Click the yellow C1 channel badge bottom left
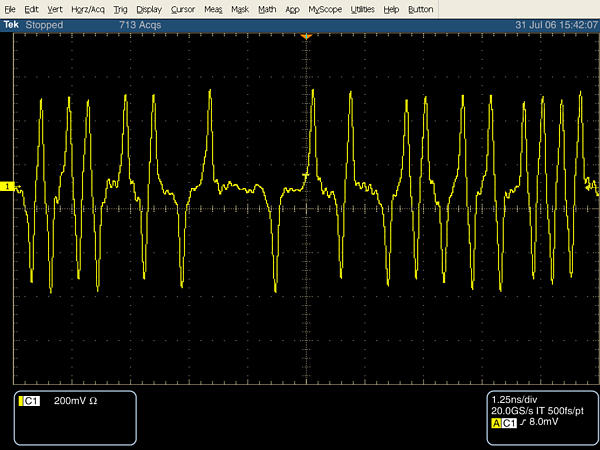600x450 pixels. pos(30,400)
